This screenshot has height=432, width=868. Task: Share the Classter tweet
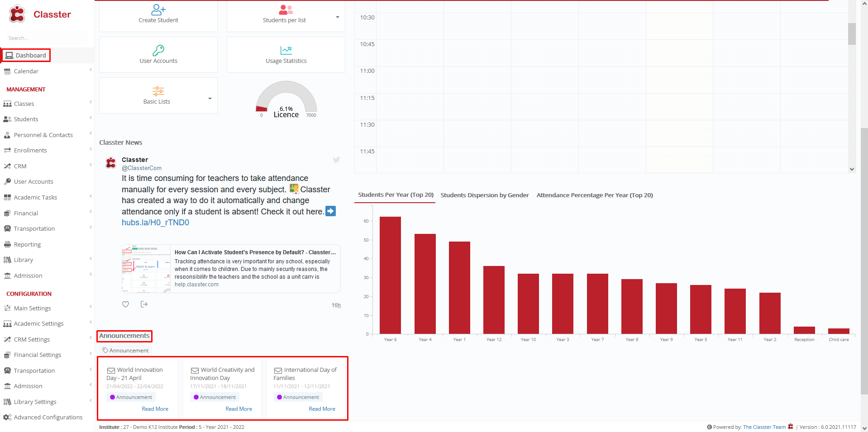coord(144,304)
